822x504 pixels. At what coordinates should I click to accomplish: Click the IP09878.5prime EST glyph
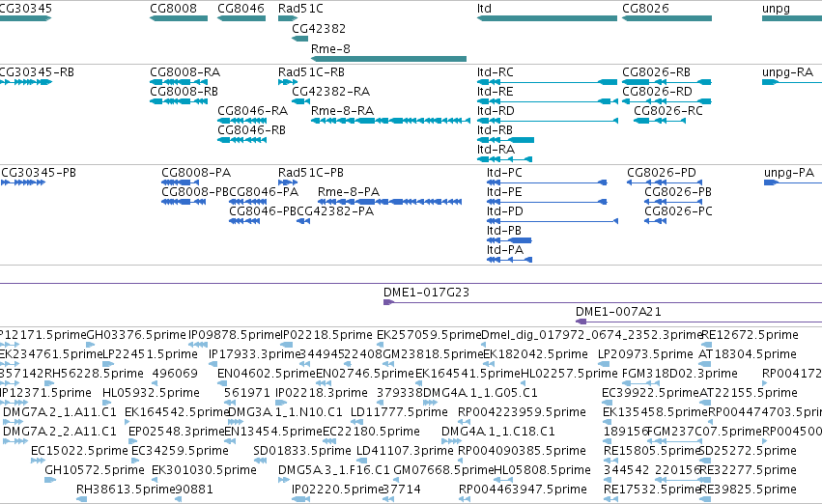(x=198, y=346)
